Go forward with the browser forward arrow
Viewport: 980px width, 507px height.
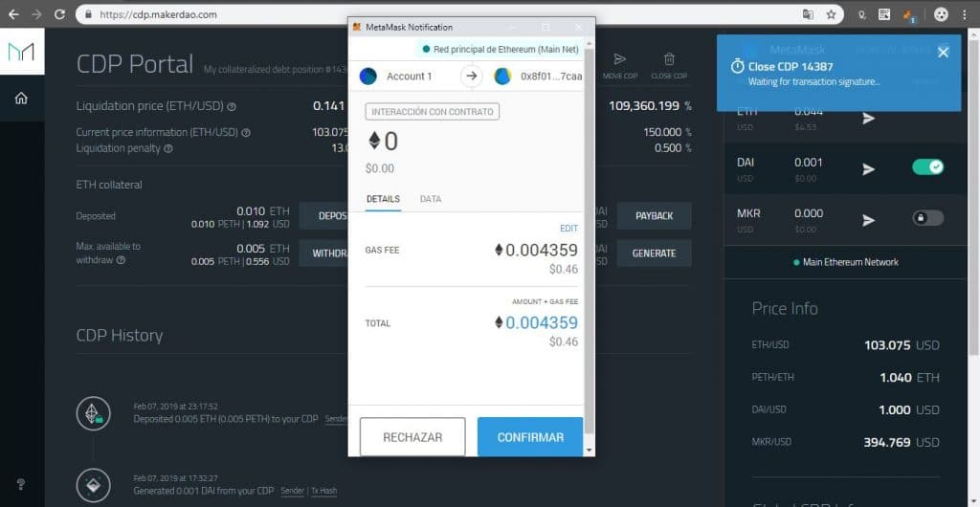click(36, 13)
